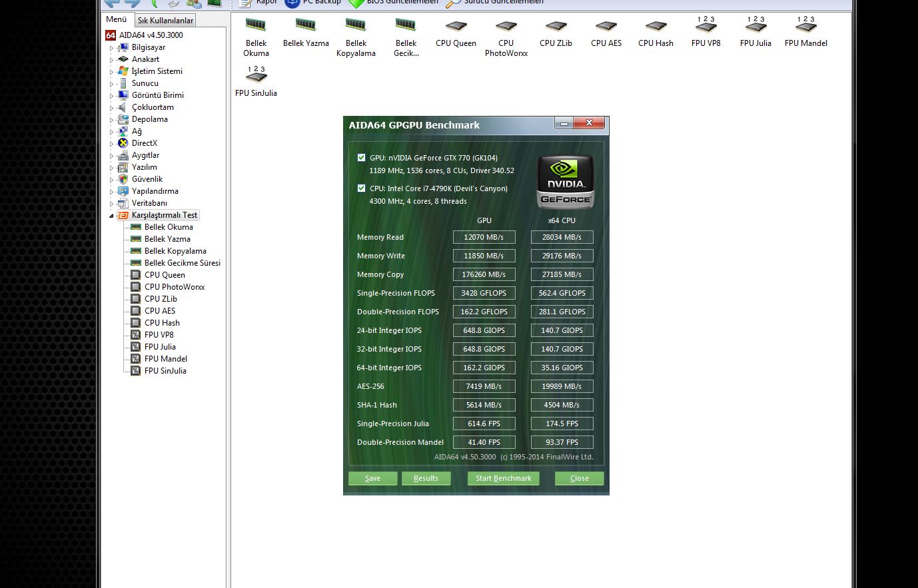Switch to the Menü tab
This screenshot has height=588, width=918.
coord(117,19)
